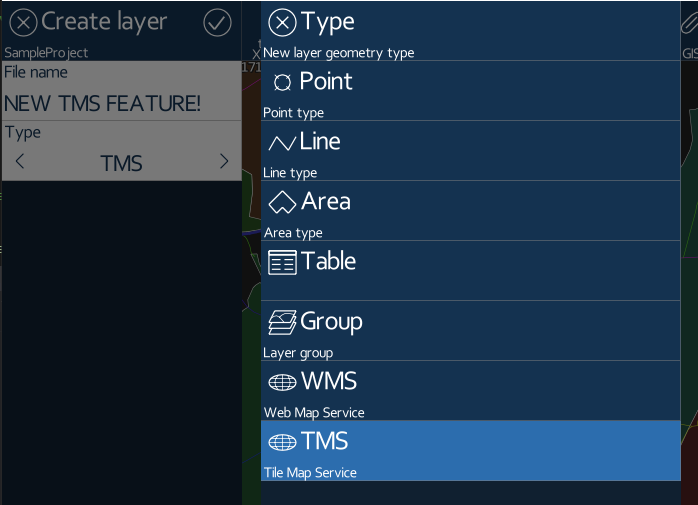Open the Type selector showing TMS

pos(121,163)
